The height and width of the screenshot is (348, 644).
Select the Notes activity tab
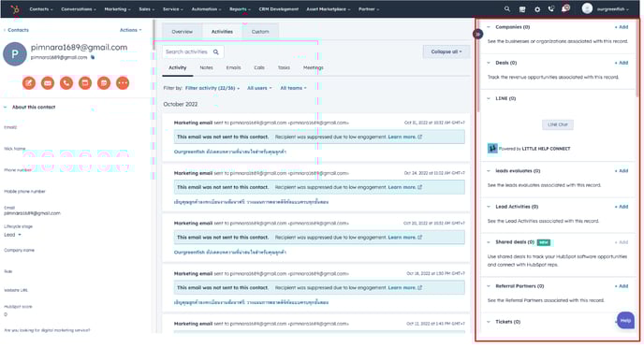coord(206,67)
